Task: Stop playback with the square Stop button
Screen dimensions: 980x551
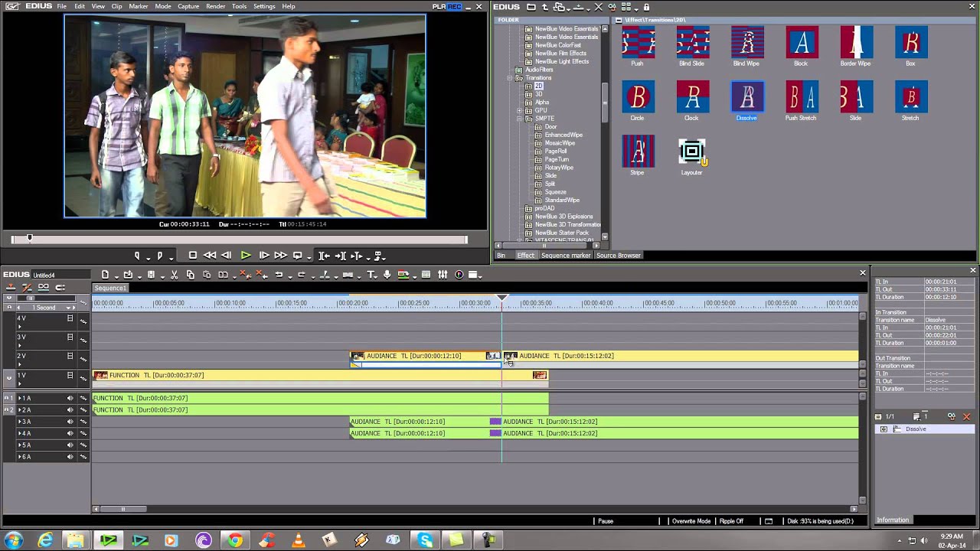Action: point(193,256)
